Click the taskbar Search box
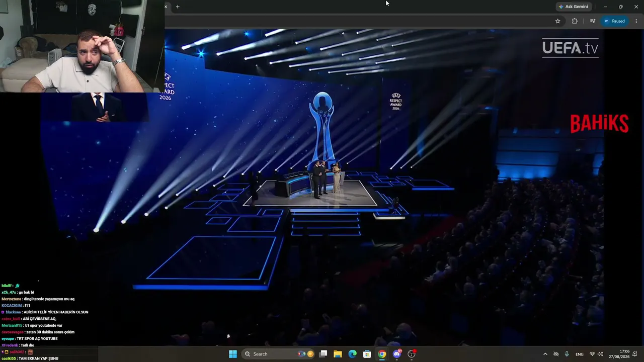This screenshot has width=644, height=362. [x=277, y=354]
